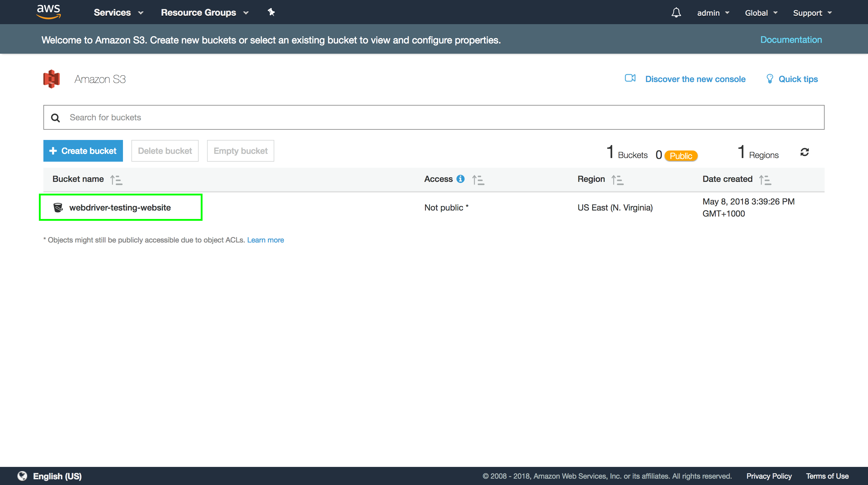Open the Global region selector

pyautogui.click(x=761, y=13)
